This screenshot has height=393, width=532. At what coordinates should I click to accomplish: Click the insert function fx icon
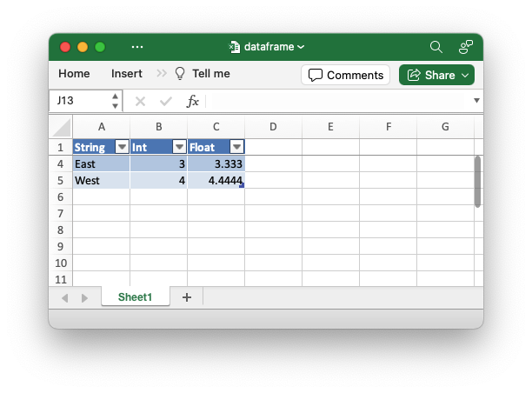click(x=193, y=101)
